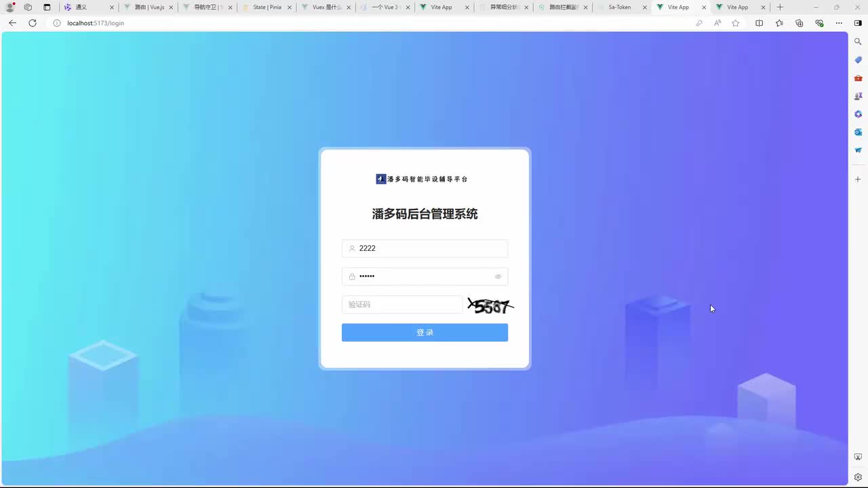Open the browser settings and more menu
868x488 pixels.
[x=839, y=23]
